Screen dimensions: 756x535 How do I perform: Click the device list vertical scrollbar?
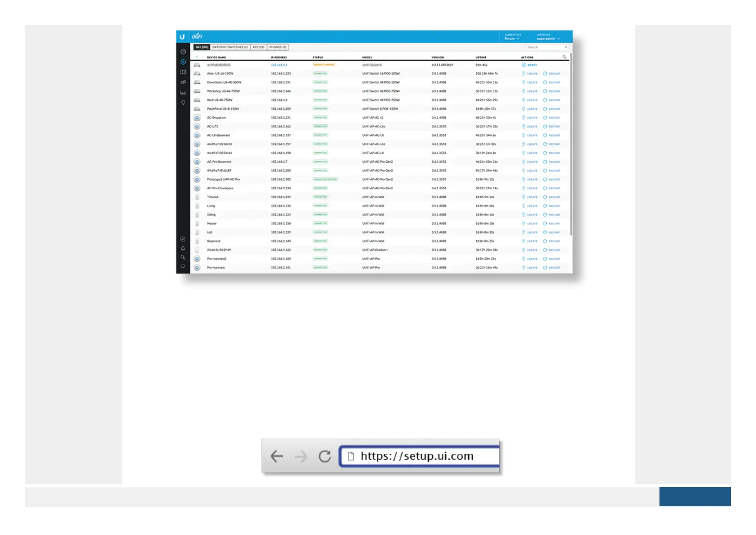tap(571, 144)
